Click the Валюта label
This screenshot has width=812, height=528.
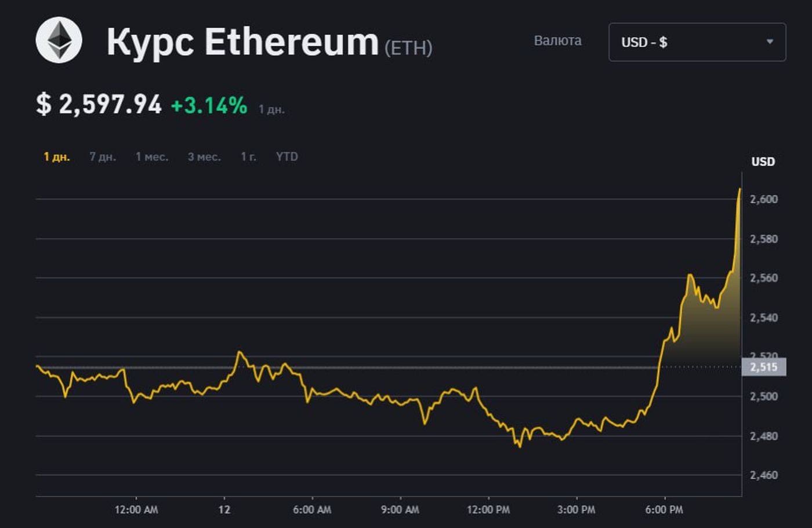557,41
